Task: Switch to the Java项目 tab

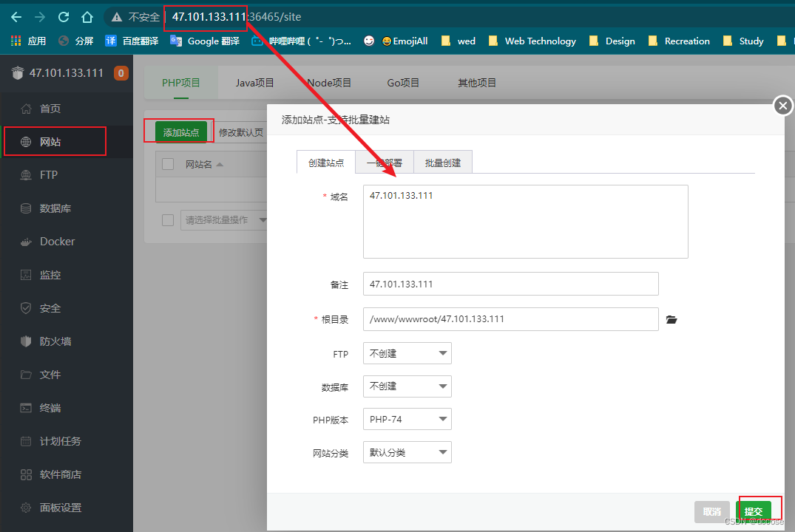Action: coord(254,83)
